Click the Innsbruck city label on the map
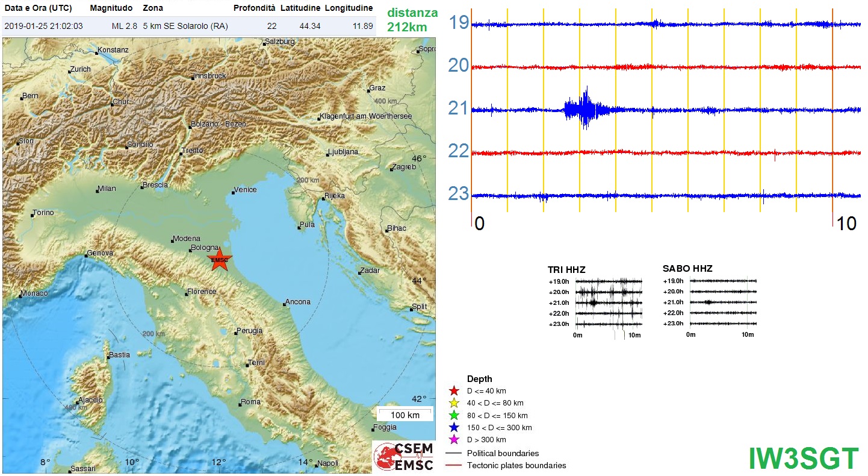This screenshot has height=476, width=868. point(210,76)
